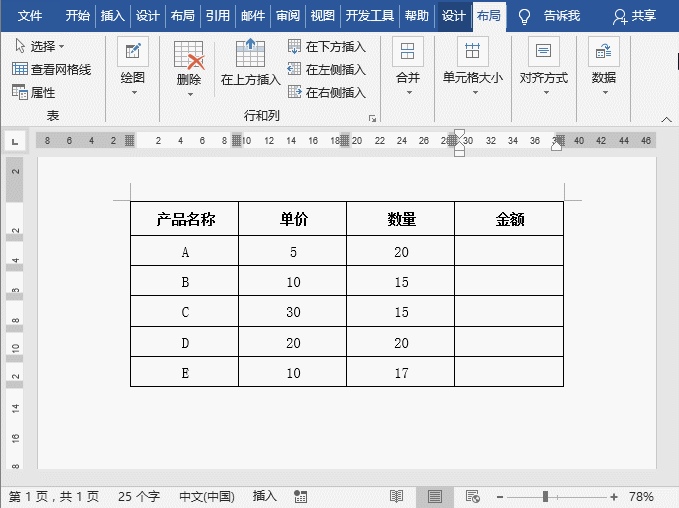Image resolution: width=679 pixels, height=508 pixels.
Task: Toggle 插入 insert mode status
Action: pos(265,495)
